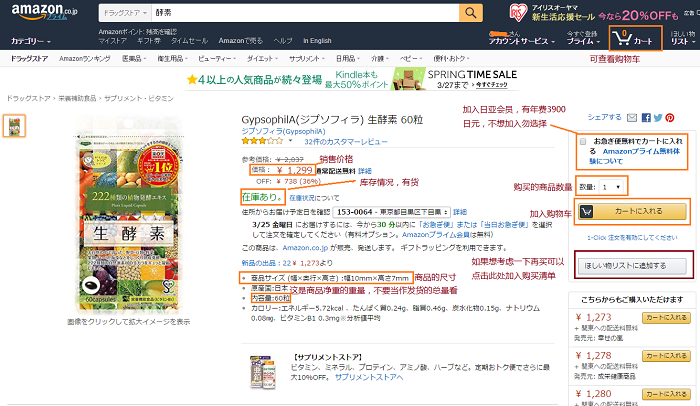Open the 医薬品 submenu
The width and height of the screenshot is (700, 406).
134,59
